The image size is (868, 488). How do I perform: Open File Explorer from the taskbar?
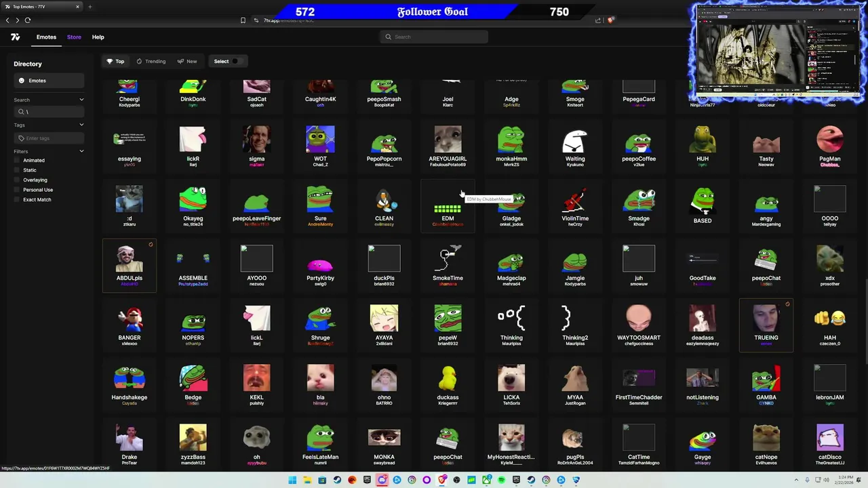click(x=307, y=480)
